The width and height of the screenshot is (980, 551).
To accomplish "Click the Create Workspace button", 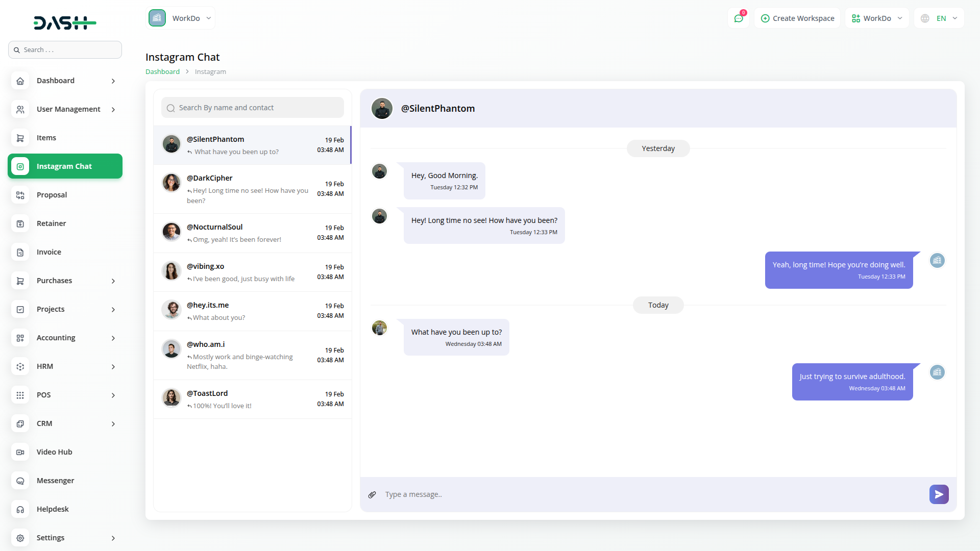I will pos(797,18).
